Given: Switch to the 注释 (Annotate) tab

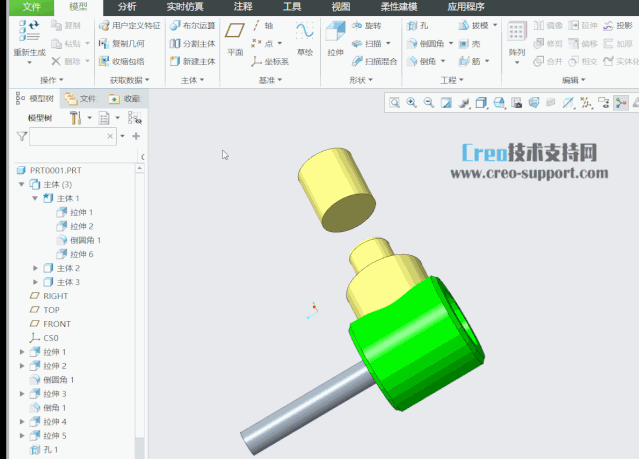Looking at the screenshot, I should (x=243, y=7).
